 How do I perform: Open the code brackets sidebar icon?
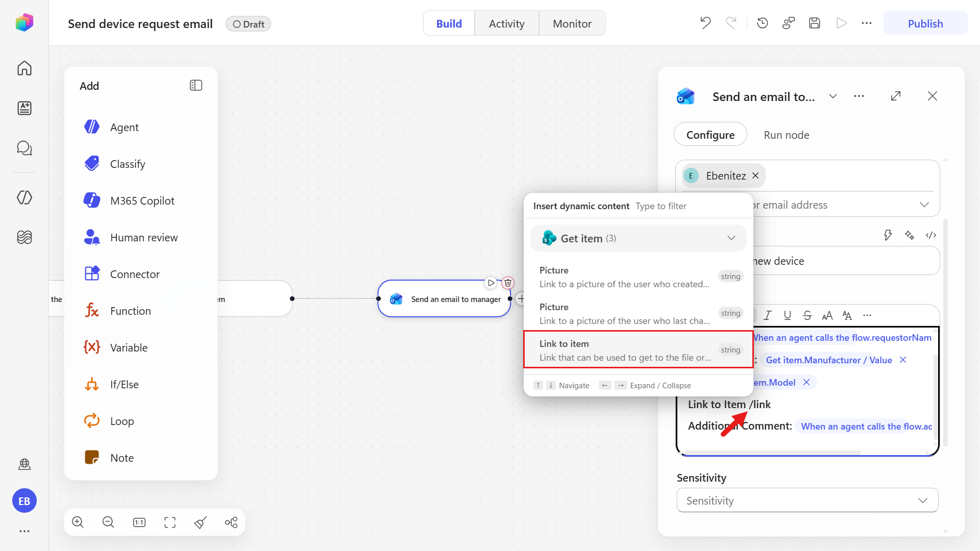click(x=24, y=197)
